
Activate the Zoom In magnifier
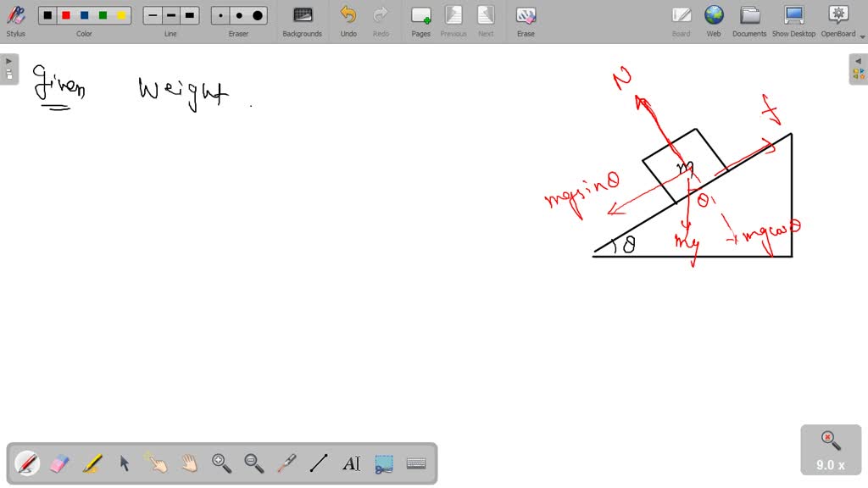click(x=221, y=463)
